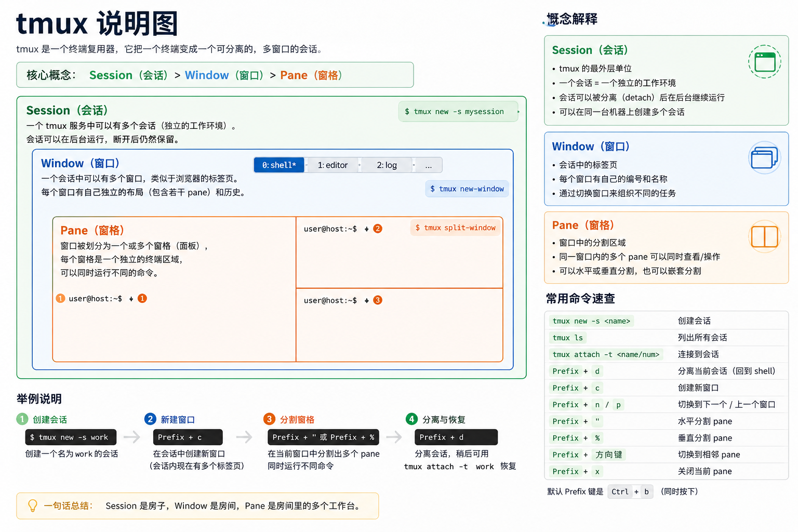Click the orange split Pane icon
The image size is (798, 532).
pos(765,236)
